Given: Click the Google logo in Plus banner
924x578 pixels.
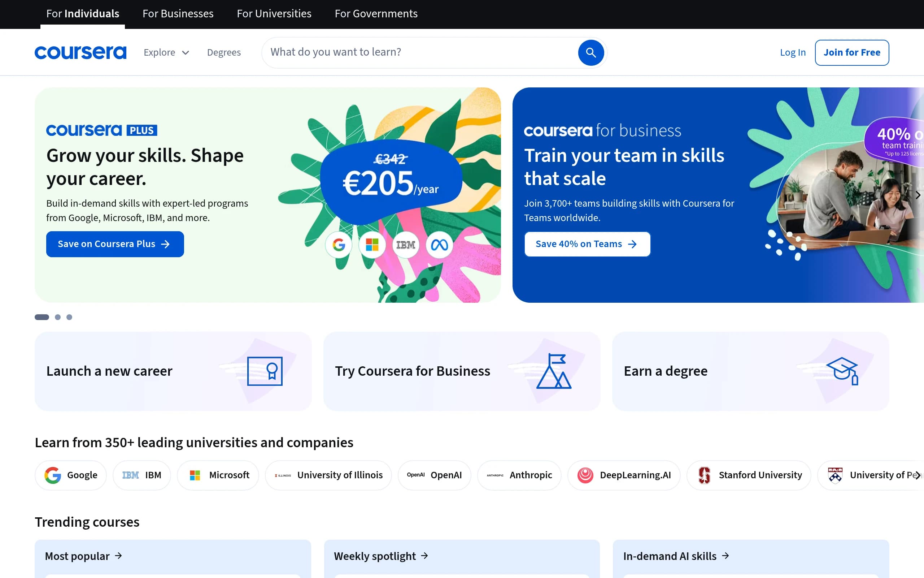Looking at the screenshot, I should [338, 245].
